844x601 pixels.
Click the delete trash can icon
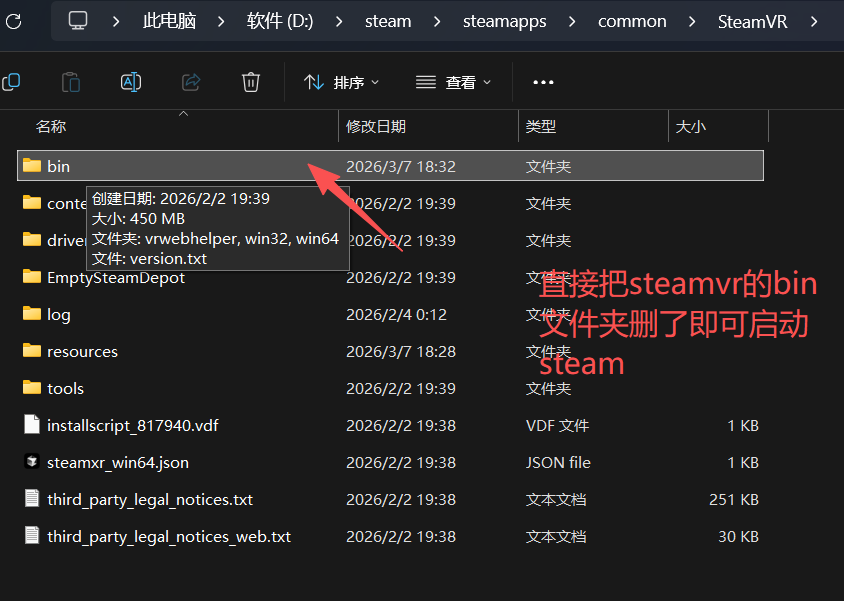[x=251, y=82]
